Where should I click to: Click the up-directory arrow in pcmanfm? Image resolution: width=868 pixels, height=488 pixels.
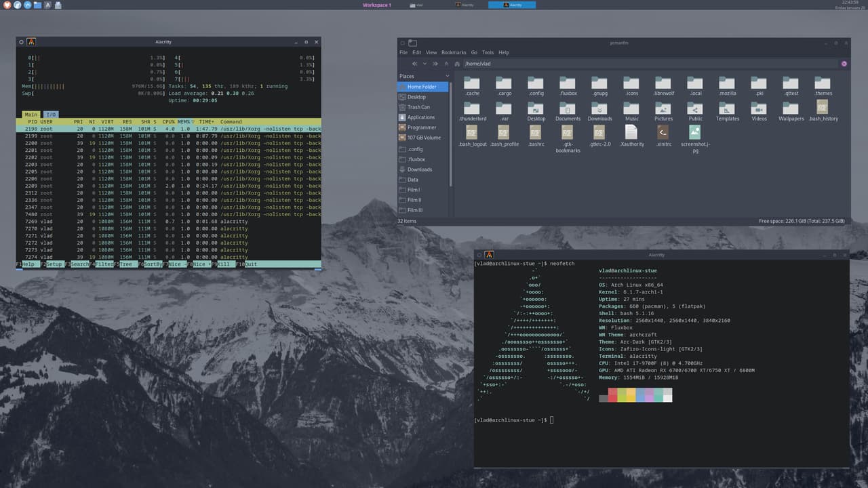pyautogui.click(x=446, y=64)
